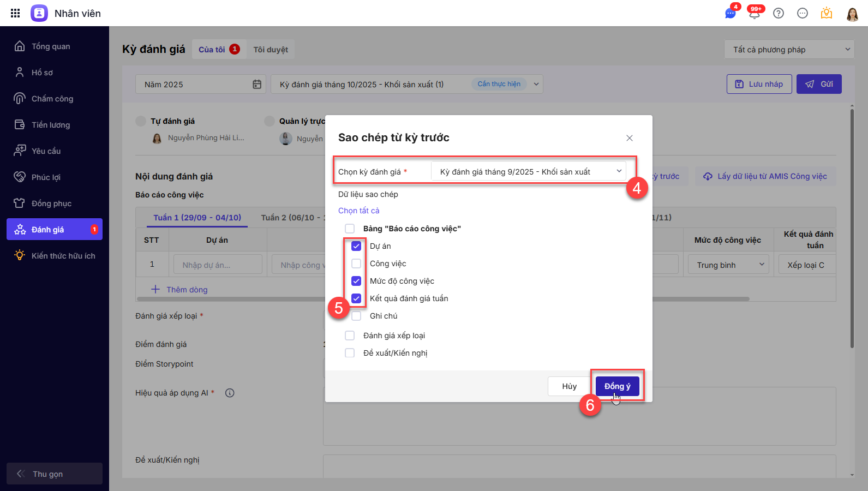Click the page vertical scrollbar
868x491 pixels.
coord(852,229)
